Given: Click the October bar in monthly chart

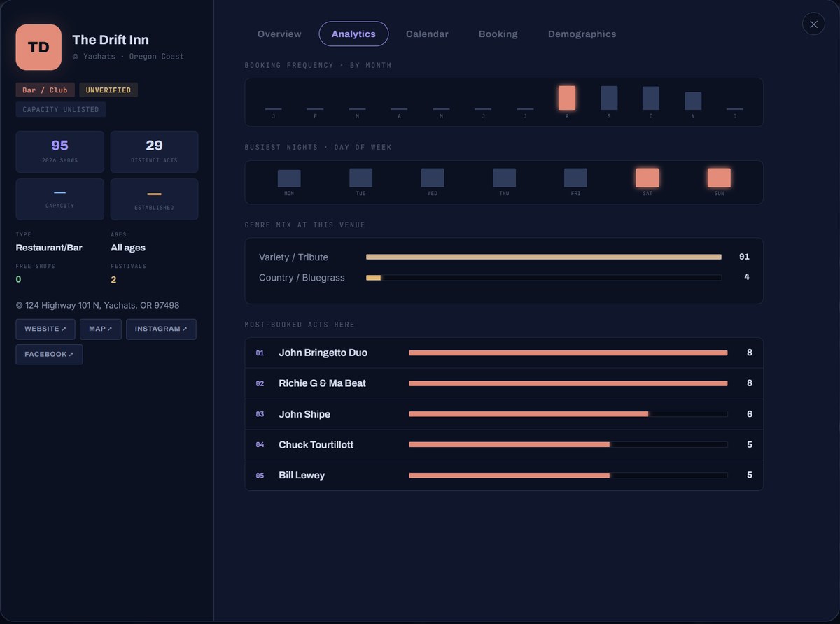Looking at the screenshot, I should pos(651,98).
